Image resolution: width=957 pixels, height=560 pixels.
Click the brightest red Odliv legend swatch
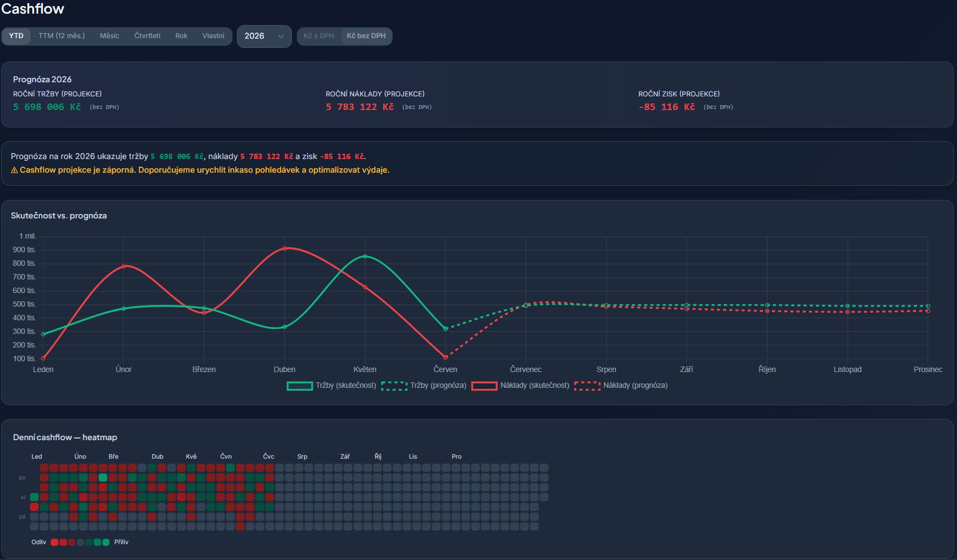coord(54,542)
